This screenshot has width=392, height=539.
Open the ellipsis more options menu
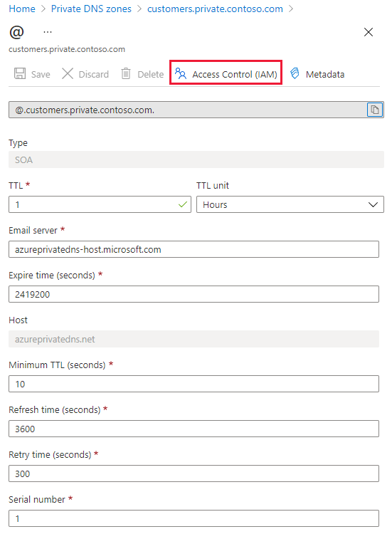click(48, 32)
